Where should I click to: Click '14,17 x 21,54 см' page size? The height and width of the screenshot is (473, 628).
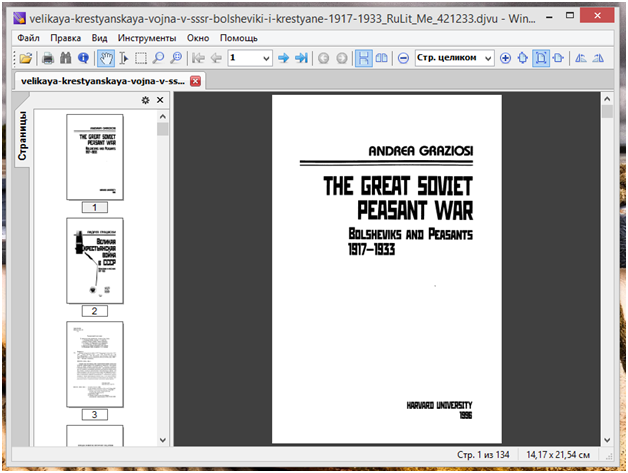pos(558,455)
